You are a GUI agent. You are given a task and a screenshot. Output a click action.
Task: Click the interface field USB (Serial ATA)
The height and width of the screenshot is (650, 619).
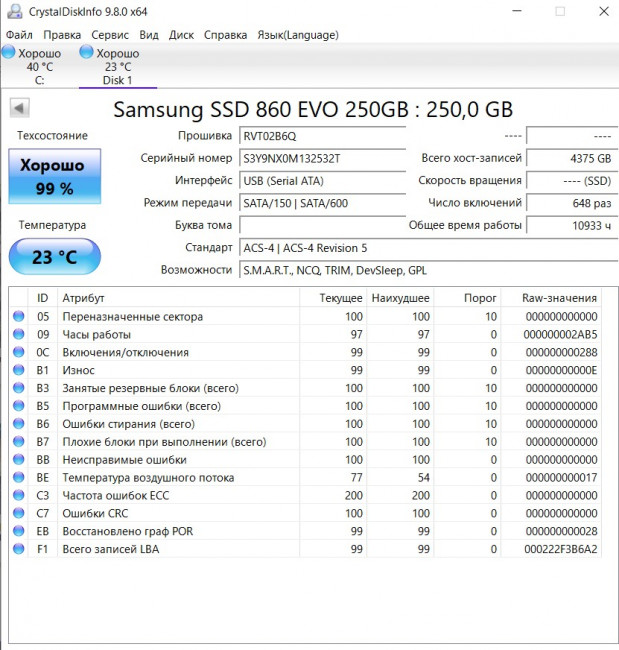pyautogui.click(x=323, y=181)
